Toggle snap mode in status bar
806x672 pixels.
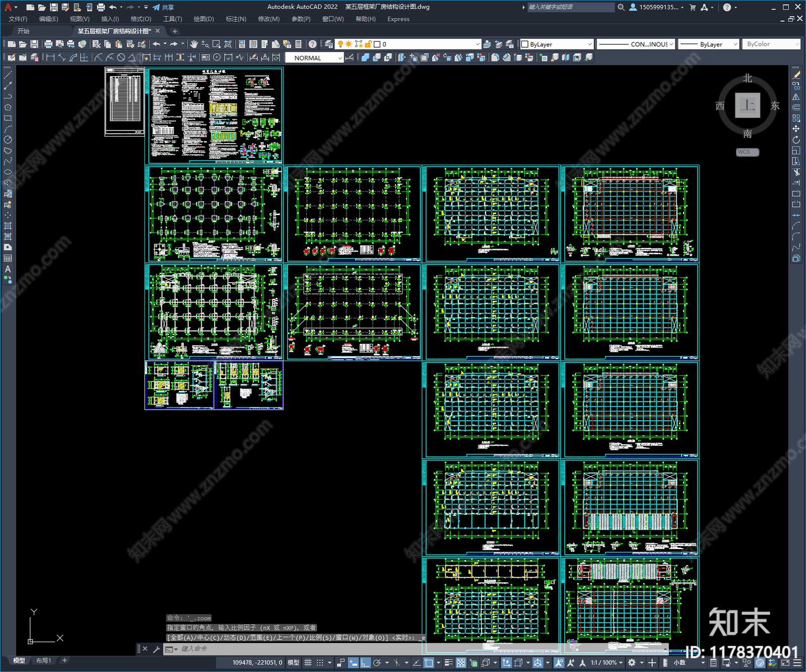320,662
